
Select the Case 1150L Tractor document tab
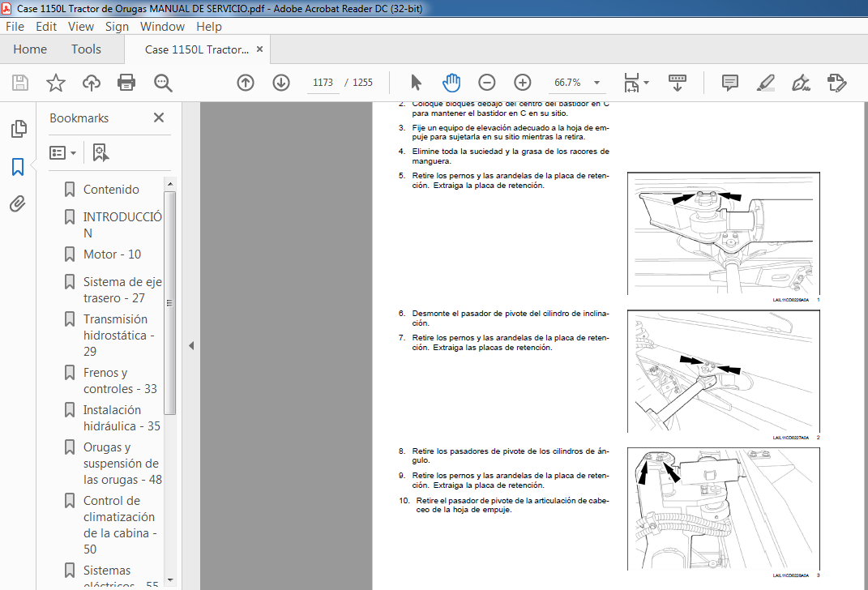pyautogui.click(x=196, y=49)
